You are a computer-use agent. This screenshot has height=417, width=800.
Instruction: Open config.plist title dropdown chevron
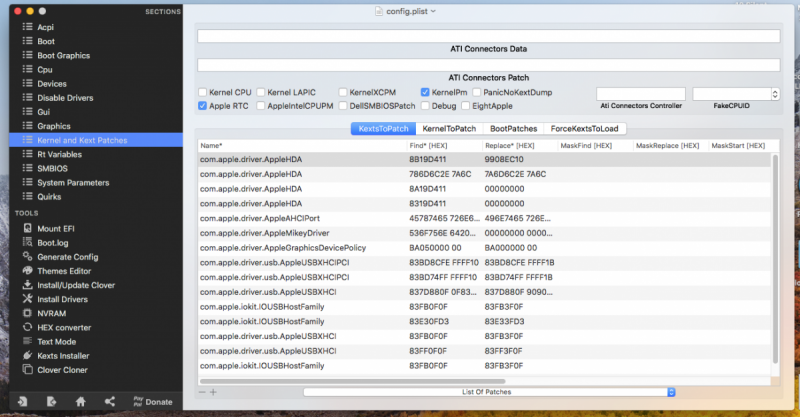[433, 11]
